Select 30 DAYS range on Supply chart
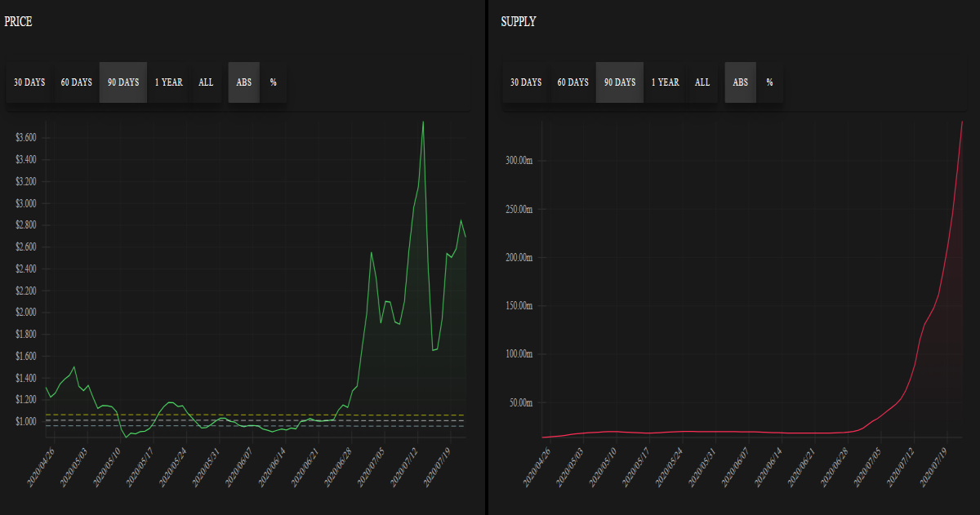980x515 pixels. click(x=526, y=82)
